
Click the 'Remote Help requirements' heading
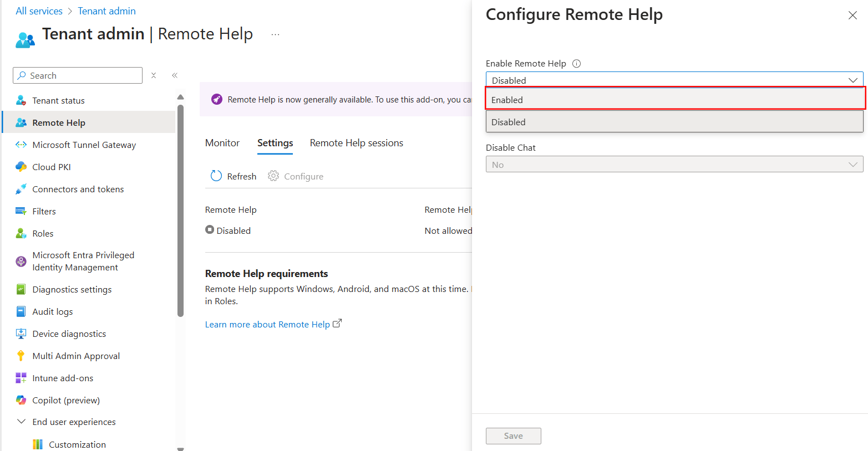click(x=266, y=274)
